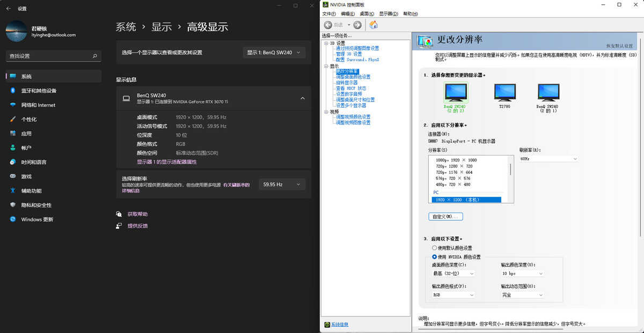
Task: Open 网络和 Internet in Settings sidebar
Action: [54, 105]
